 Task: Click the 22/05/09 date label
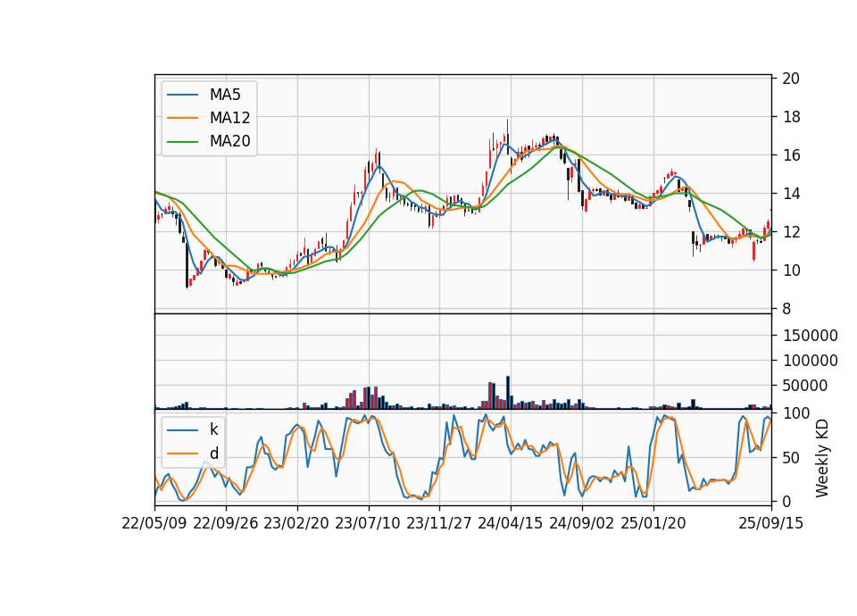[x=154, y=523]
